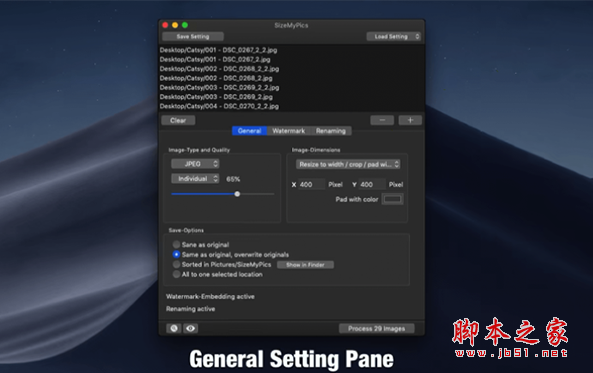Clear the image list
Image resolution: width=593 pixels, height=373 pixels.
(178, 120)
